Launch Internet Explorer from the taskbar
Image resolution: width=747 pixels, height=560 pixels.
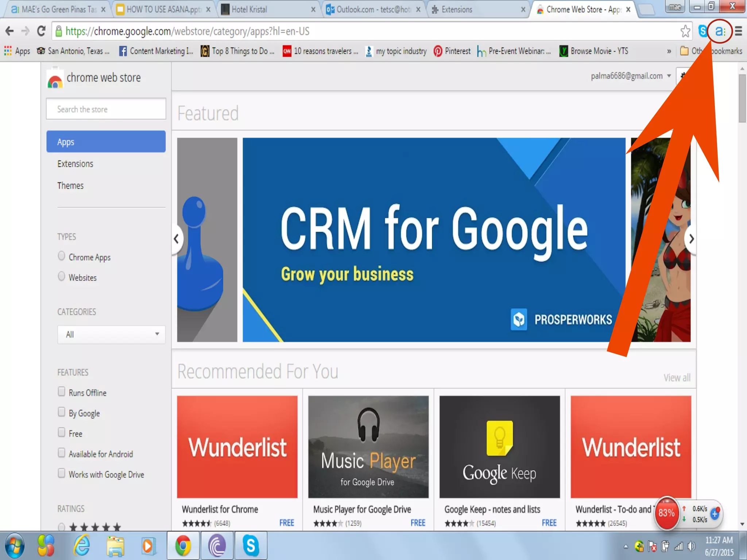tap(82, 546)
